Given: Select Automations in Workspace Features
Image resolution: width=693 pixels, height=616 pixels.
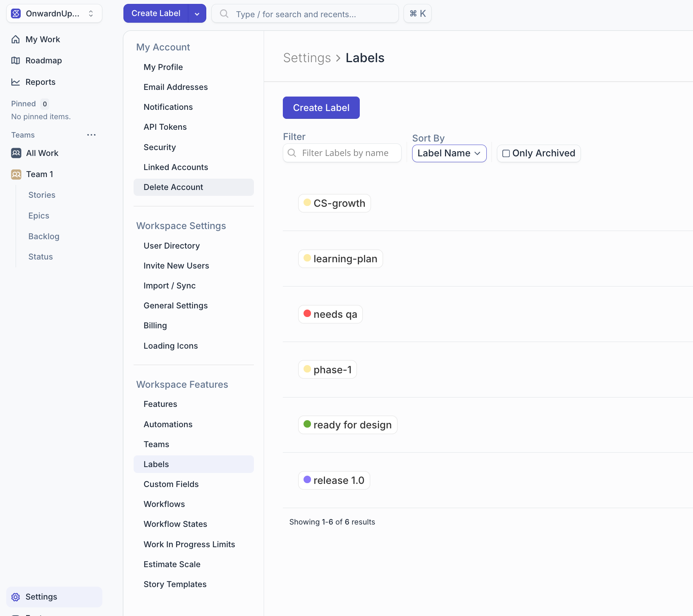Looking at the screenshot, I should coord(168,424).
